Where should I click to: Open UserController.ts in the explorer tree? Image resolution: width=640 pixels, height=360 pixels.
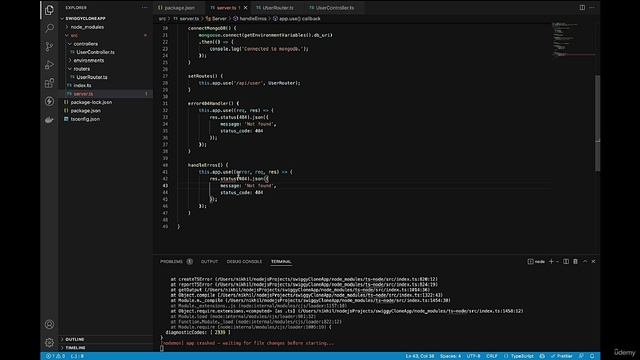(x=96, y=52)
